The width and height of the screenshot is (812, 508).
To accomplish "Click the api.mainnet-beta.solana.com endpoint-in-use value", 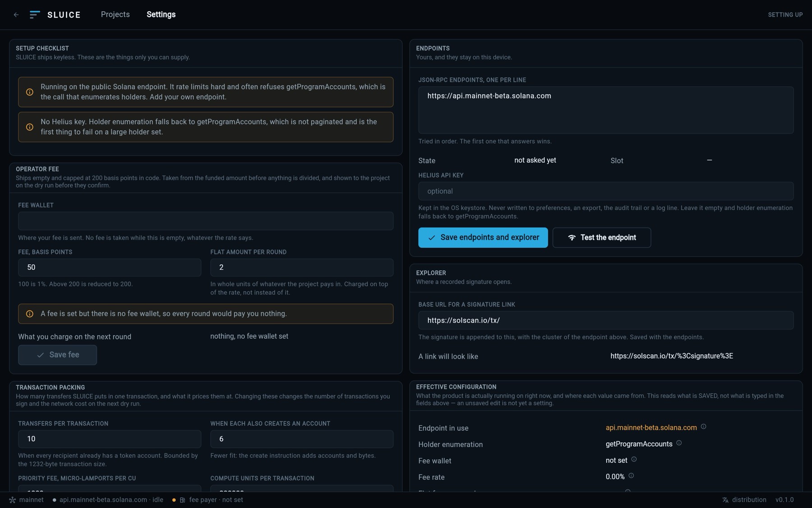I will tap(651, 428).
